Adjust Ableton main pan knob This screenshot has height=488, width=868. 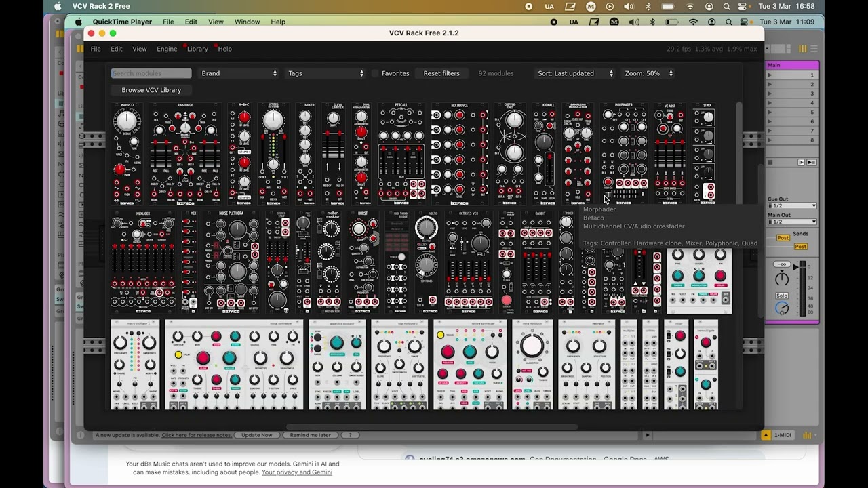pyautogui.click(x=782, y=279)
